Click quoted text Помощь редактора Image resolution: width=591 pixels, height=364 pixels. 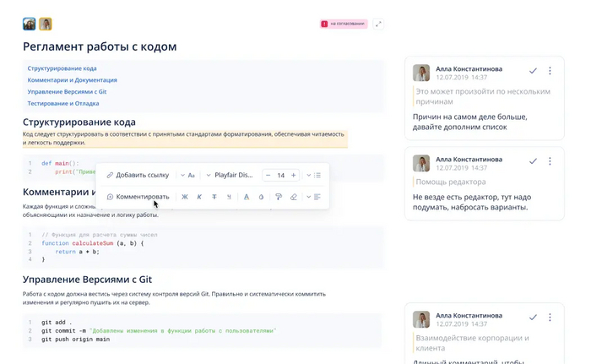[x=450, y=182]
